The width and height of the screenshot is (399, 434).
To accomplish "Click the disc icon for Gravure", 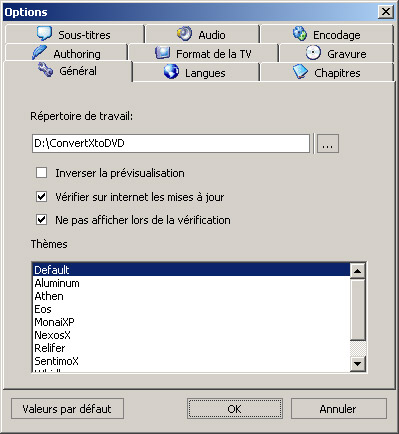I will 313,53.
